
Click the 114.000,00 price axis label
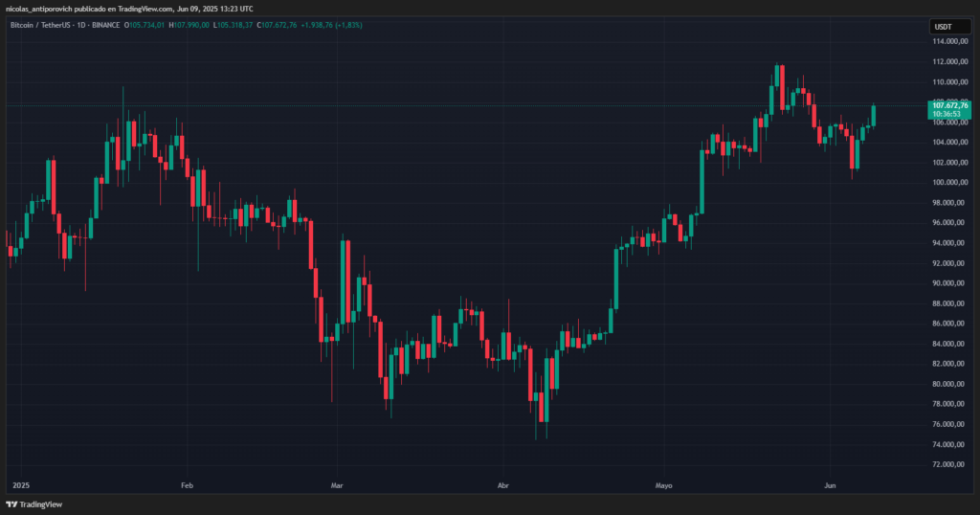click(949, 41)
